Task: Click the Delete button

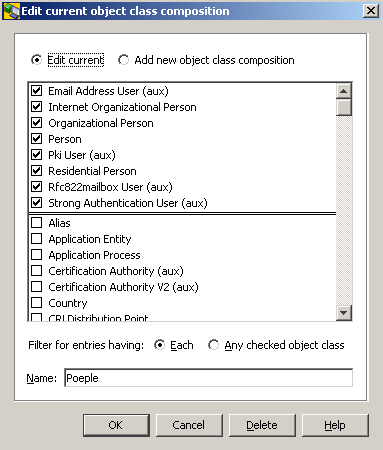Action: pyautogui.click(x=262, y=425)
